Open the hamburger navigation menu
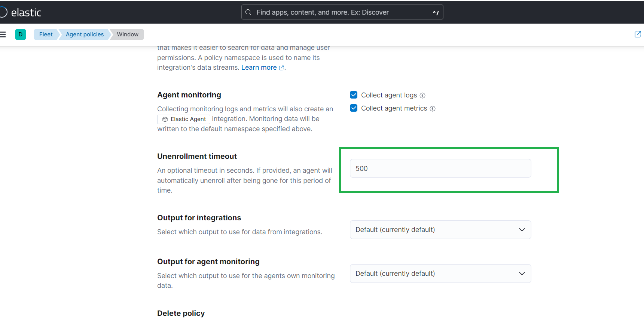This screenshot has height=323, width=644. coord(3,34)
